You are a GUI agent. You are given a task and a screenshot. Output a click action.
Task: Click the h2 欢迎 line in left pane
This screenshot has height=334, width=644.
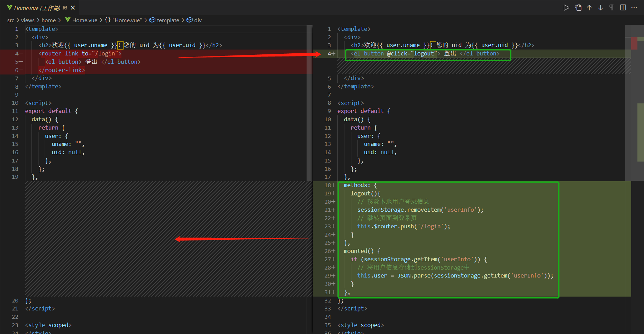pyautogui.click(x=130, y=45)
